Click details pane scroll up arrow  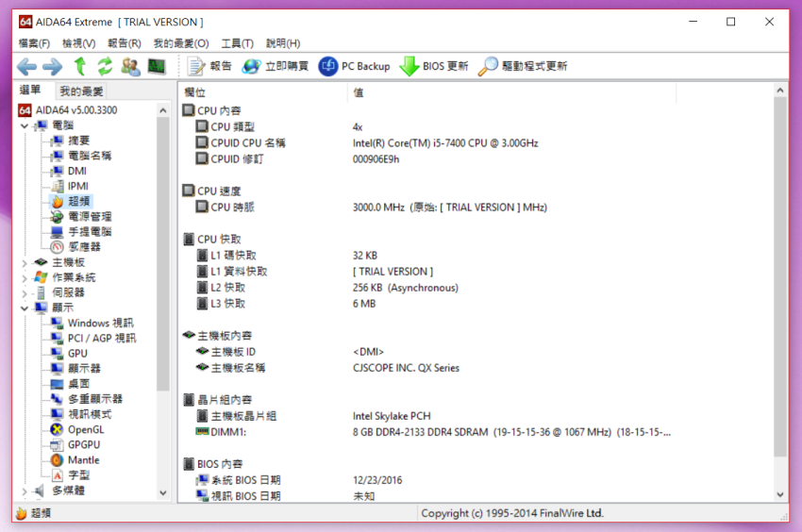[x=780, y=91]
